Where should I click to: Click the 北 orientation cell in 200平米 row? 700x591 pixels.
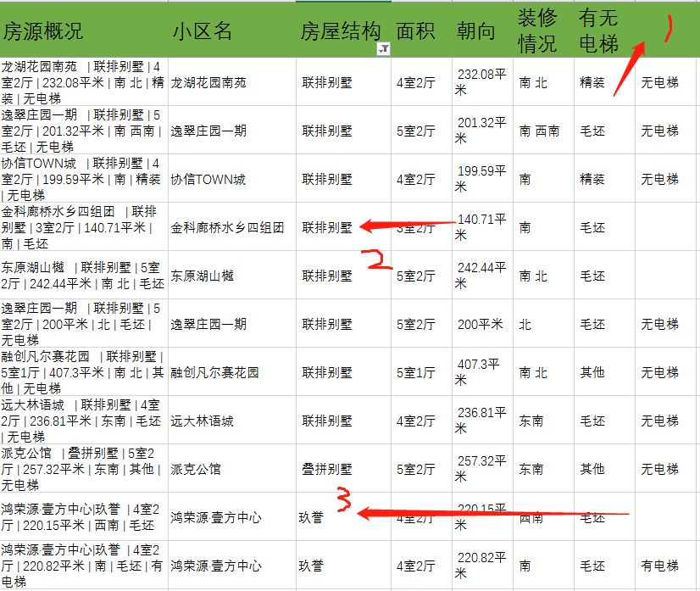tap(543, 323)
